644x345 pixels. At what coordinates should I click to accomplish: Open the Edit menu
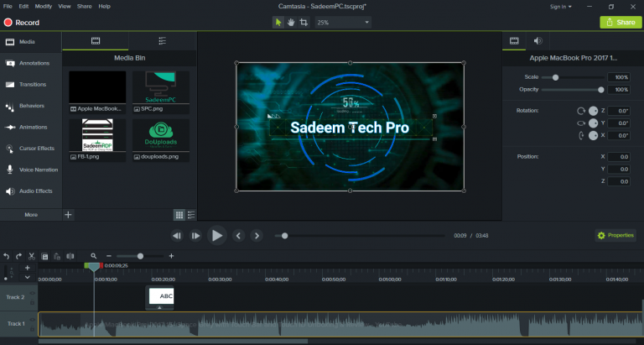click(23, 7)
